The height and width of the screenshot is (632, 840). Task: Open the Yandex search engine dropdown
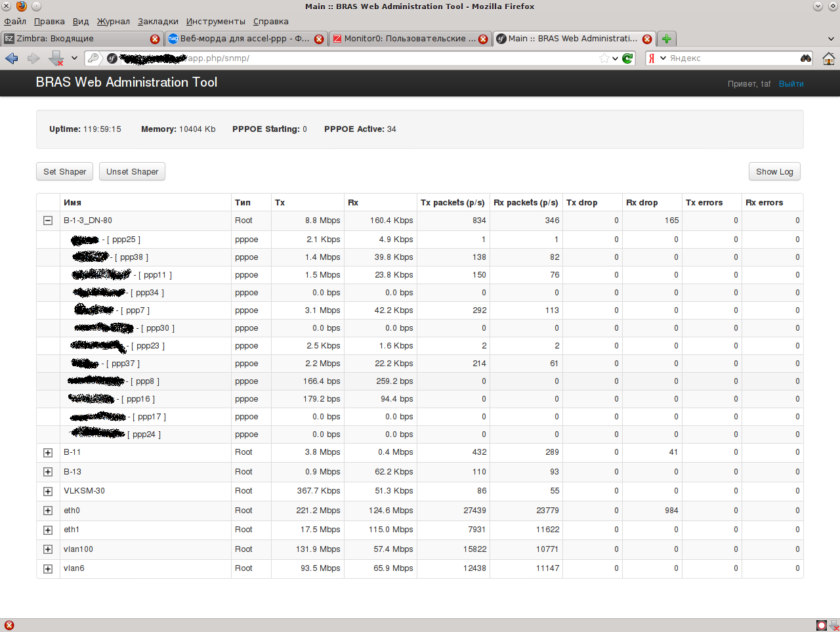click(x=656, y=58)
